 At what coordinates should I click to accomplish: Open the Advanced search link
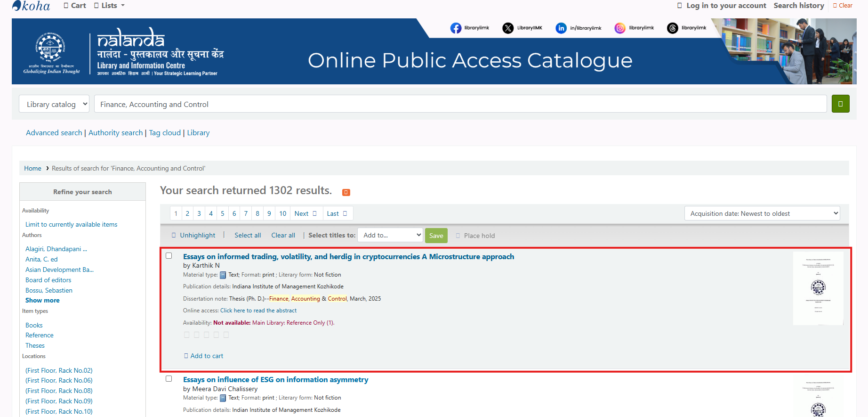54,133
